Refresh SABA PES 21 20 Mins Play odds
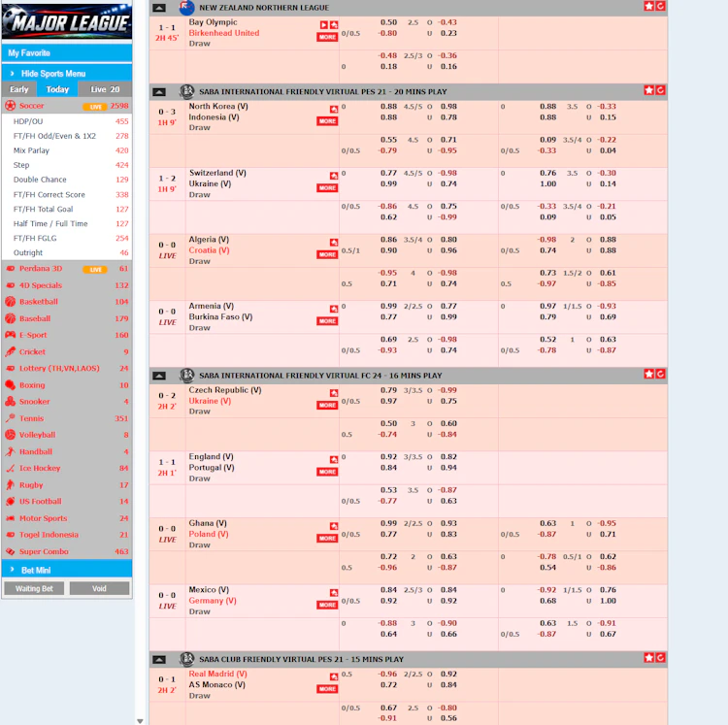Screen dimensions: 728x725 click(x=660, y=90)
